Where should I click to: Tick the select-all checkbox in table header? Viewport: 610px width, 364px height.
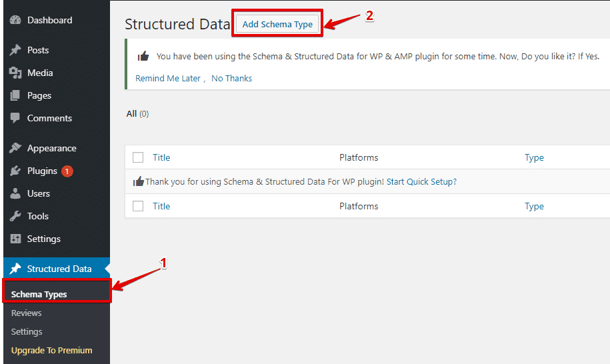point(138,157)
